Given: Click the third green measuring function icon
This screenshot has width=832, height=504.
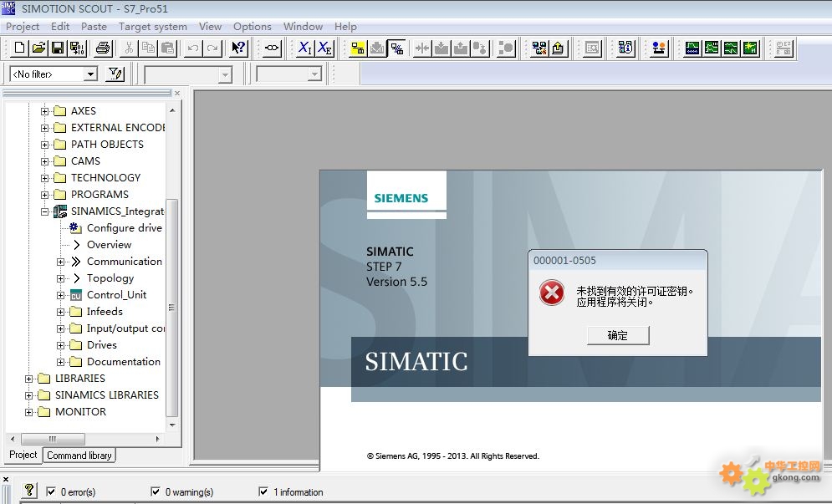Looking at the screenshot, I should pyautogui.click(x=731, y=48).
